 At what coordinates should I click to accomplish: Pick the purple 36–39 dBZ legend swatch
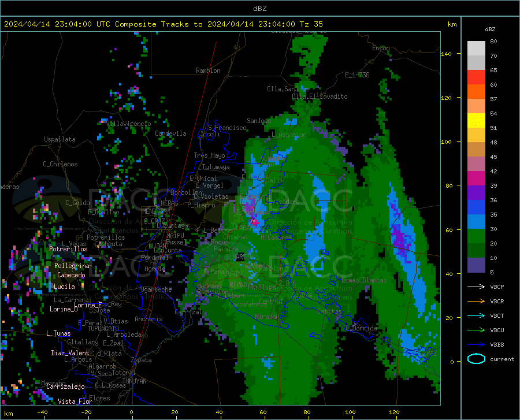tap(476, 193)
